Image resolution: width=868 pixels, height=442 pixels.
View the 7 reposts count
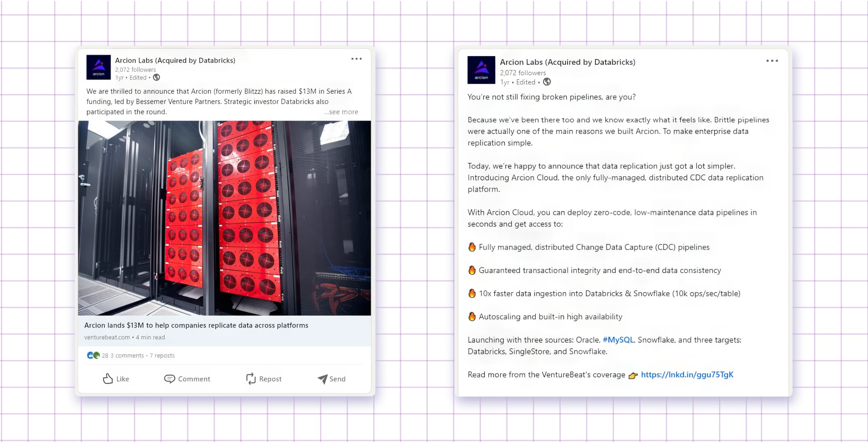click(x=162, y=355)
